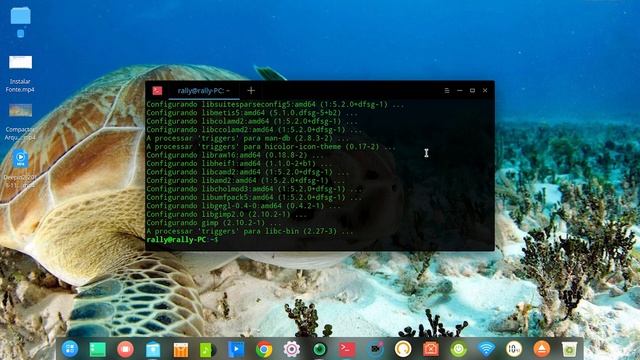
Task: Close the terminal window
Action: pyautogui.click(x=485, y=90)
